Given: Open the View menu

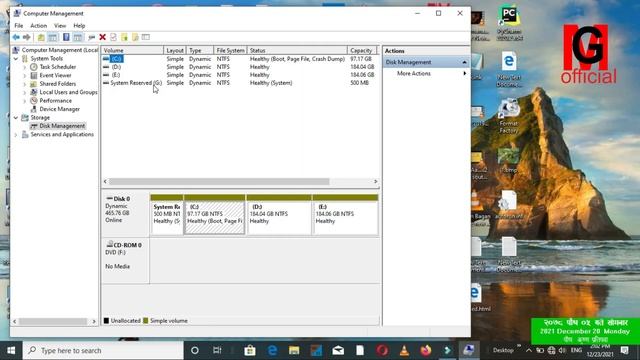Looking at the screenshot, I should click(60, 26).
